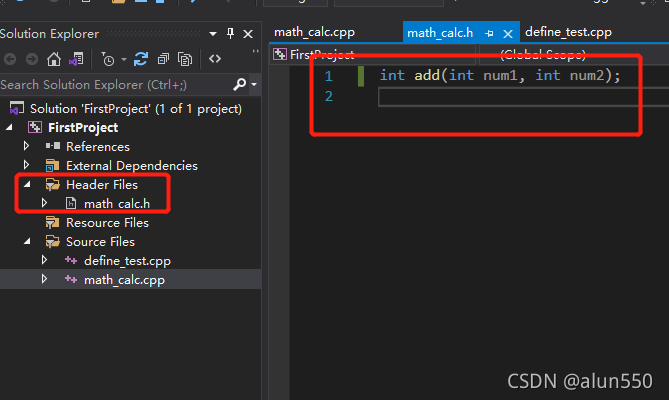Toggle auto-hide pin of Solution Explorer
The width and height of the screenshot is (669, 400).
coord(230,34)
